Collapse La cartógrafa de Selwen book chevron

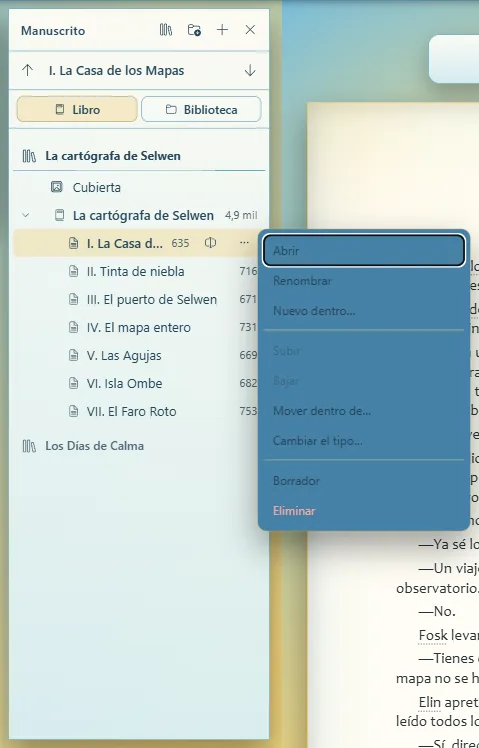pos(26,215)
